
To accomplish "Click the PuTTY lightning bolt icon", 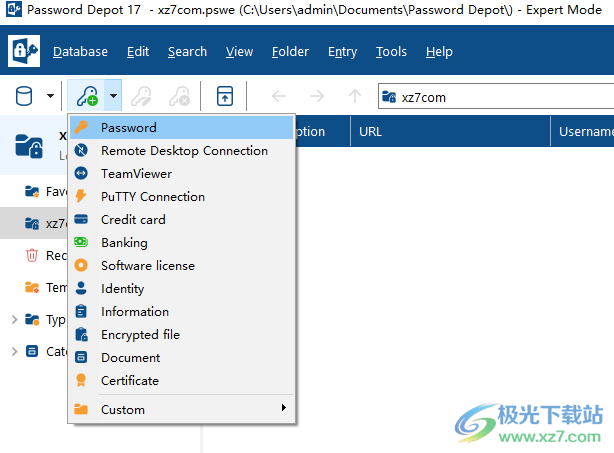I will (81, 196).
